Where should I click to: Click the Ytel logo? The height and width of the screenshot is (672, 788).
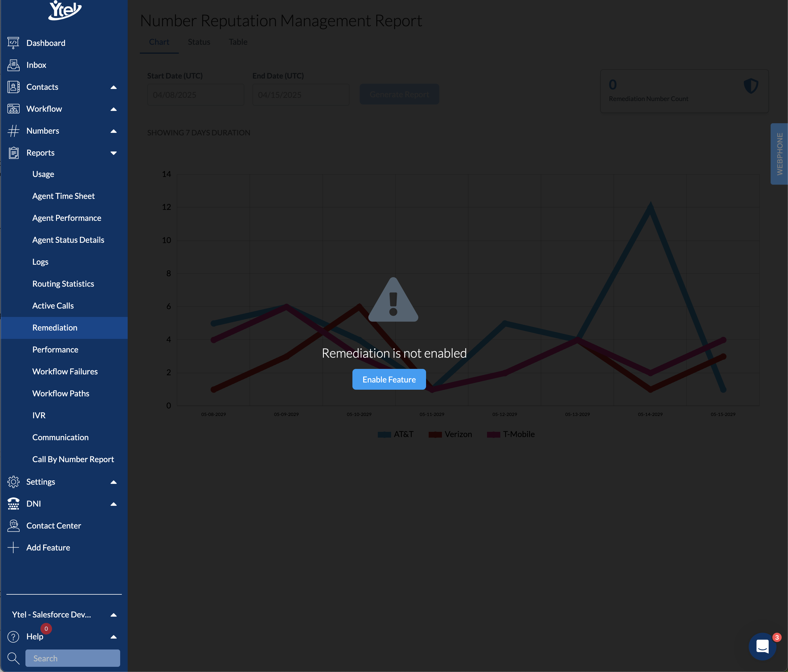65,10
